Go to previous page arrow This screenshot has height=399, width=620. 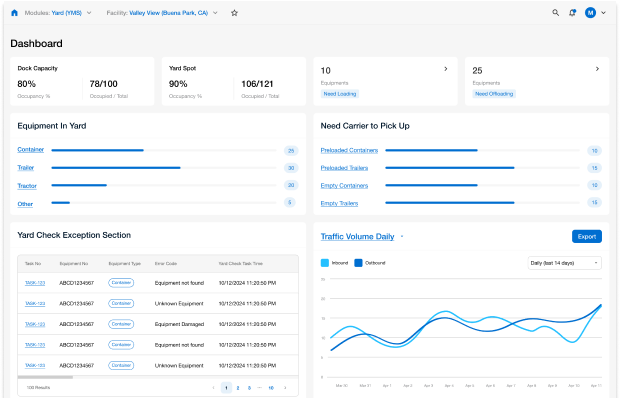click(214, 388)
